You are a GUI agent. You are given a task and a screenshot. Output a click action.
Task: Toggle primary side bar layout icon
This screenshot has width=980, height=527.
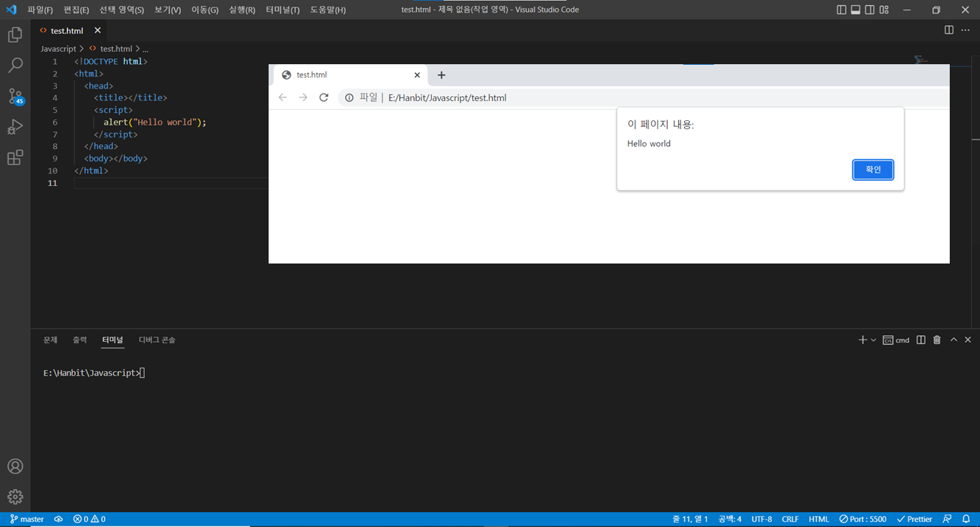pyautogui.click(x=842, y=10)
